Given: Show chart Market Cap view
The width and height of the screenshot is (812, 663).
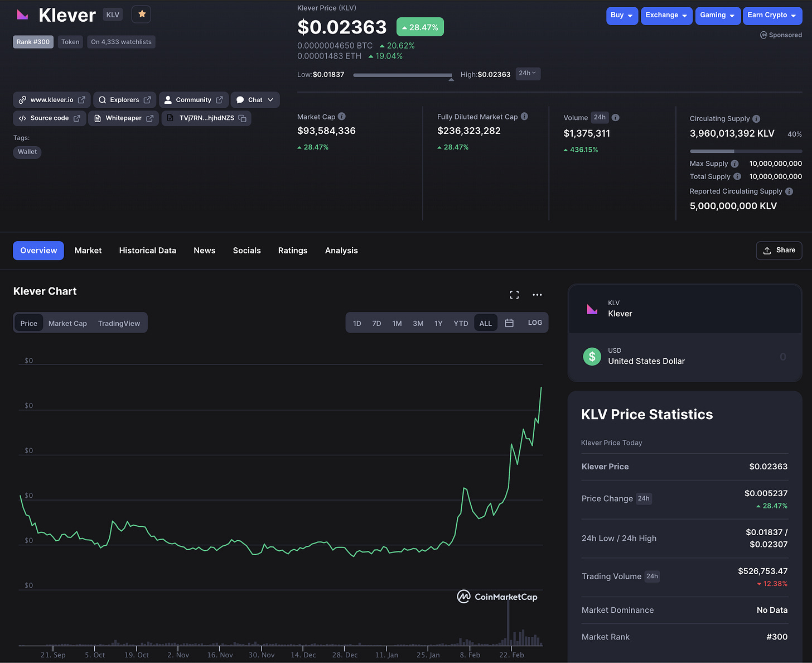Looking at the screenshot, I should click(x=67, y=323).
